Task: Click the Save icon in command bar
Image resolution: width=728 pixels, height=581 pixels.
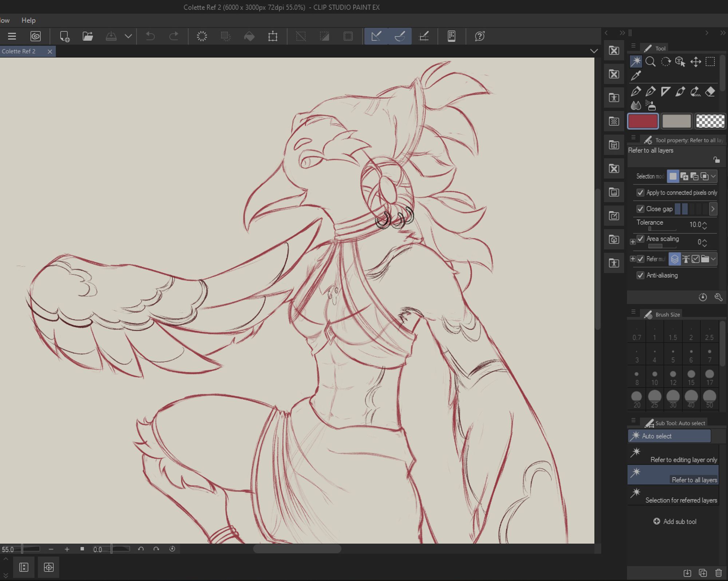Action: click(111, 36)
